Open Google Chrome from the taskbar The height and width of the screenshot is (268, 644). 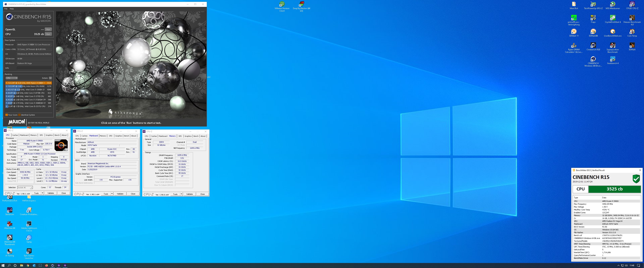28,265
